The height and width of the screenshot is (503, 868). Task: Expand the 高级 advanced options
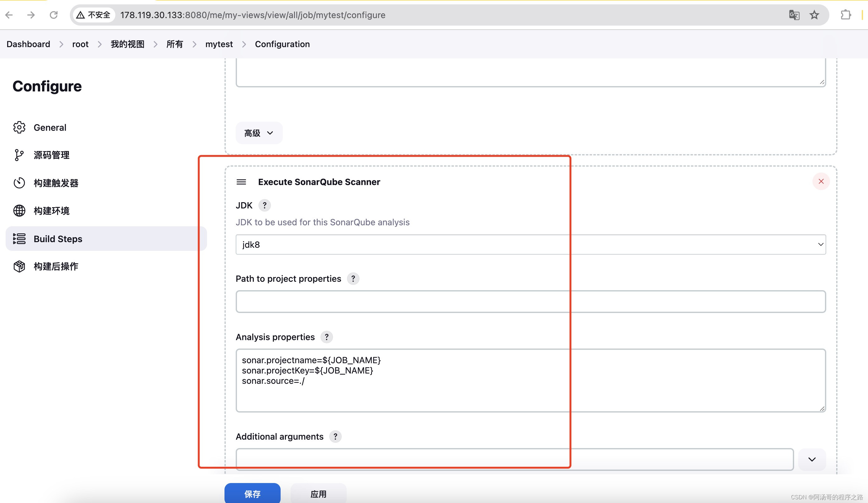pyautogui.click(x=259, y=133)
